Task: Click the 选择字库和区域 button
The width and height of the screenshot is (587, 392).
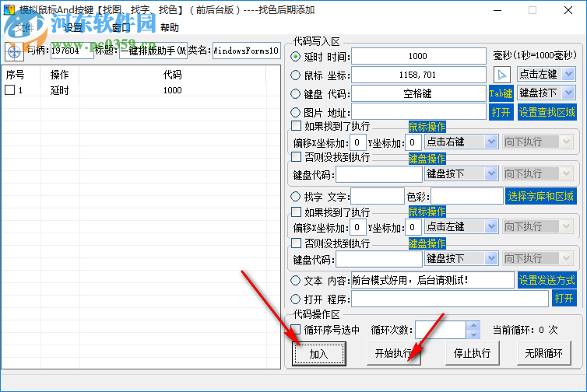Action: [541, 196]
